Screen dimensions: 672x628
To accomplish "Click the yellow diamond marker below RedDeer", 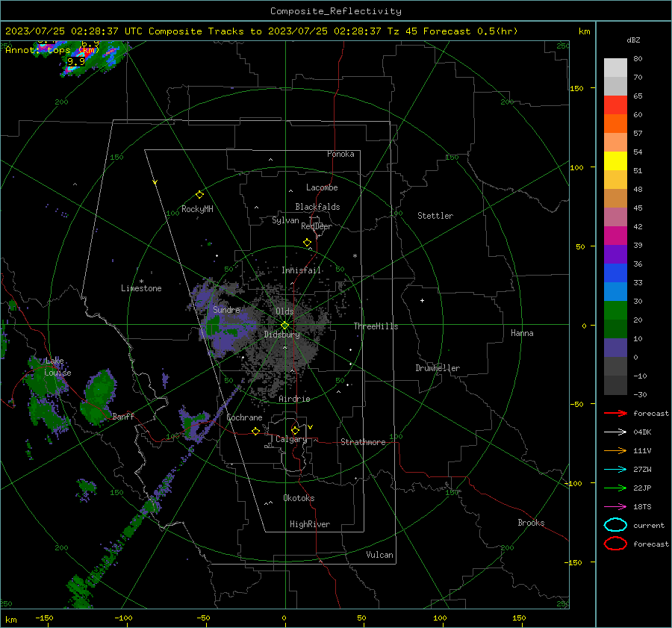I will pos(307,243).
